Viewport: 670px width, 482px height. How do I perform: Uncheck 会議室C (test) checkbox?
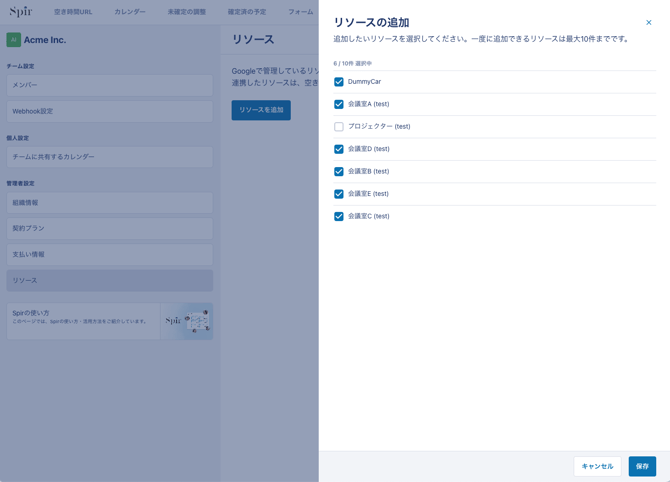point(339,216)
